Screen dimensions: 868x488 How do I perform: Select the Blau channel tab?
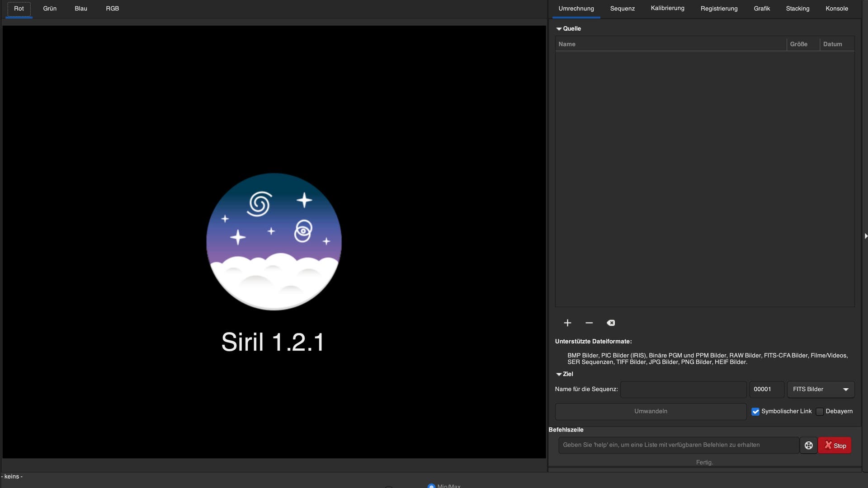[x=80, y=9]
